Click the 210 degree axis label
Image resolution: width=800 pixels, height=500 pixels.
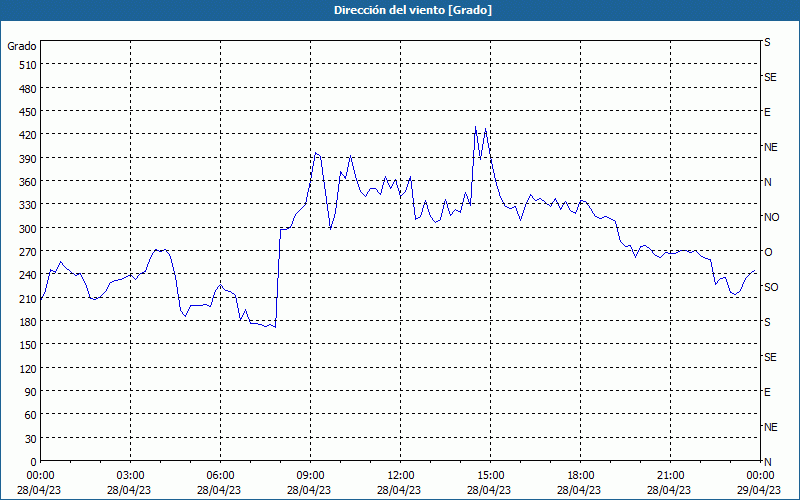pos(29,299)
